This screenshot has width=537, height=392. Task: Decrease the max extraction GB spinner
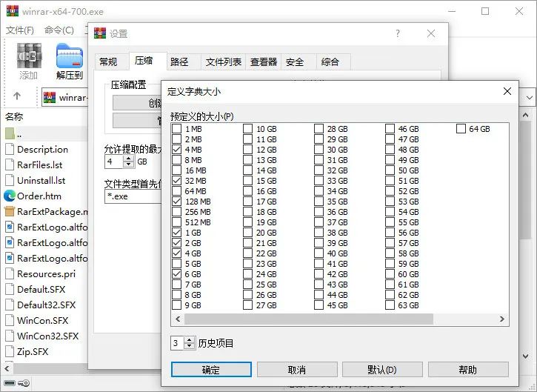(x=128, y=165)
